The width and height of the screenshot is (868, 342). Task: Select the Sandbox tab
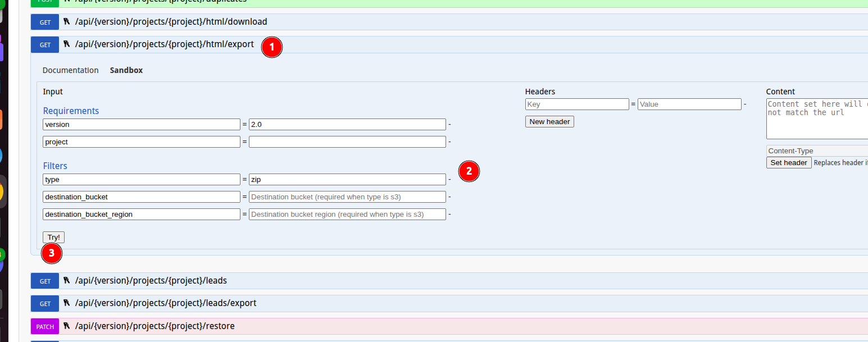pyautogui.click(x=126, y=70)
